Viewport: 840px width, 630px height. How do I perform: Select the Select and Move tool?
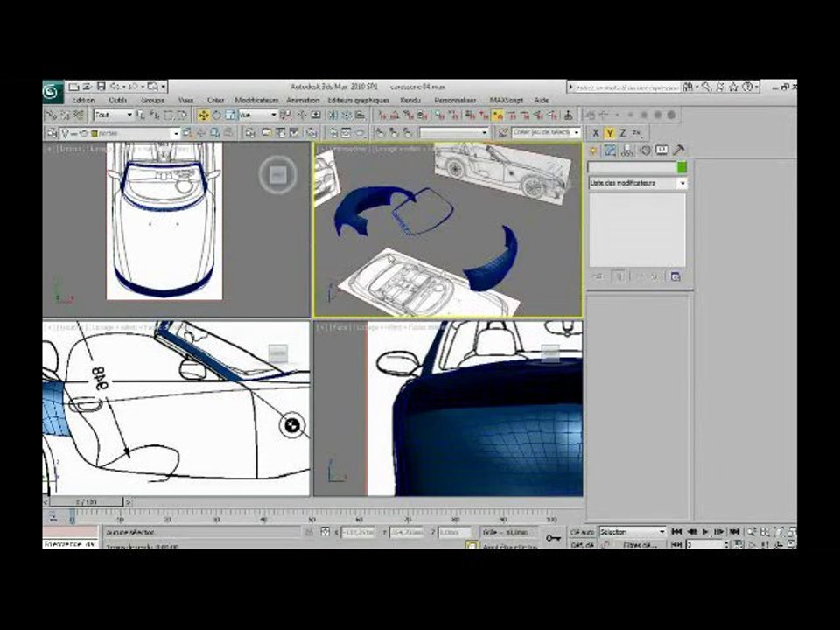coord(203,115)
